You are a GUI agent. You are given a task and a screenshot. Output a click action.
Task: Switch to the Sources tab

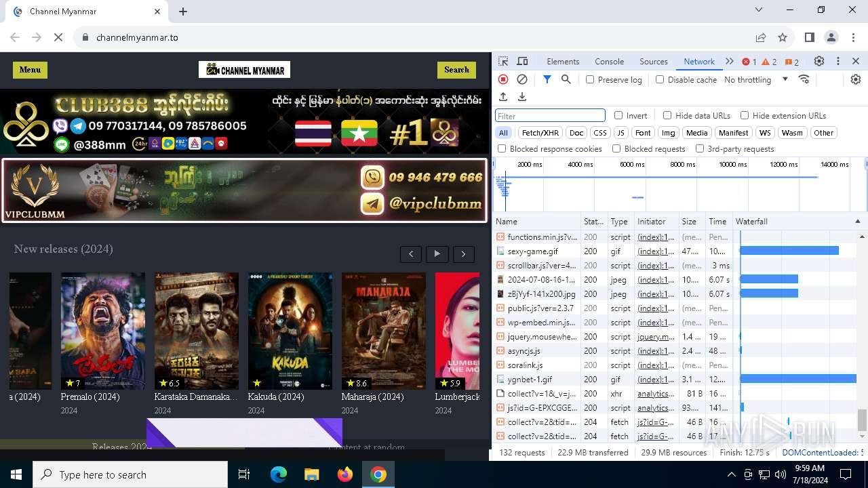pyautogui.click(x=654, y=61)
